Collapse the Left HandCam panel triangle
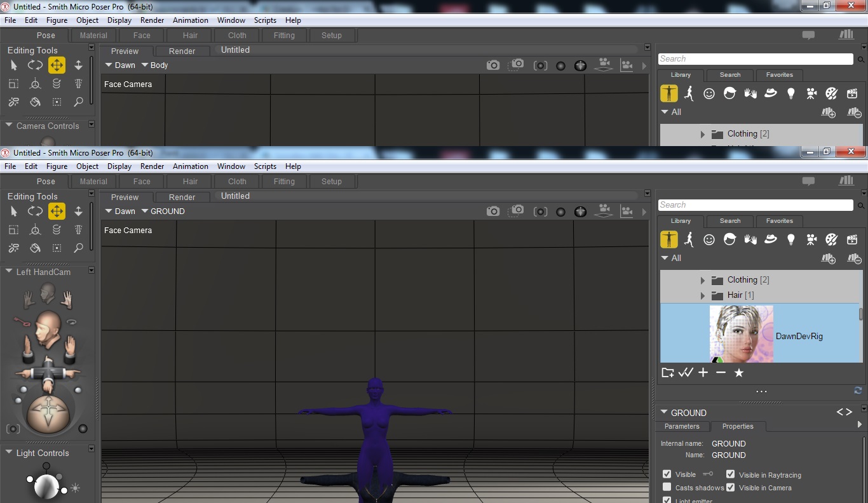Image resolution: width=868 pixels, height=503 pixels. click(9, 272)
